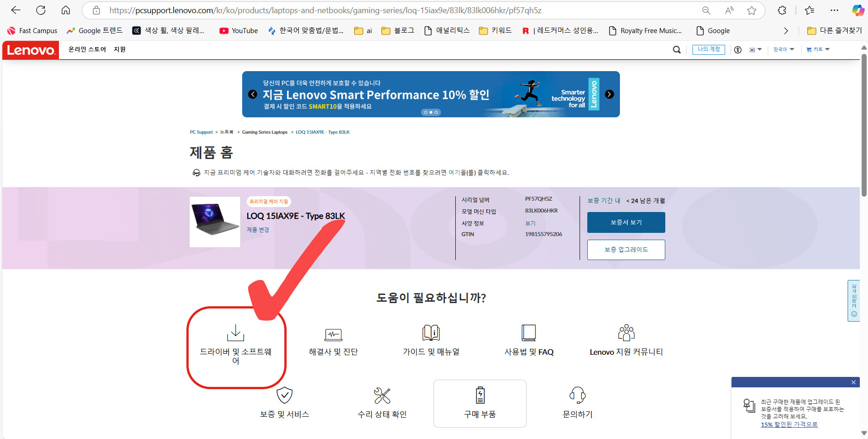Click the browser address bar URL
Image resolution: width=868 pixels, height=439 pixels.
[x=325, y=10]
